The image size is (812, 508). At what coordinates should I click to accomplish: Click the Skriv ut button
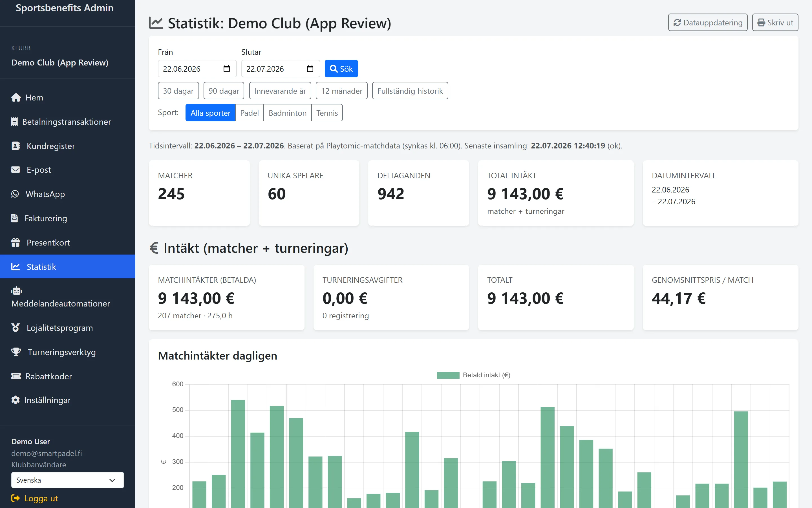click(775, 23)
